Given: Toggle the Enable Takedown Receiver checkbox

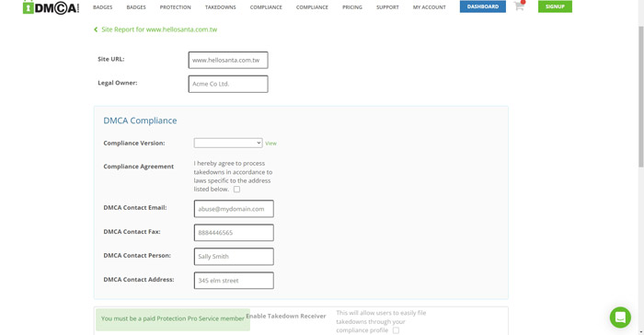Looking at the screenshot, I should [x=396, y=330].
